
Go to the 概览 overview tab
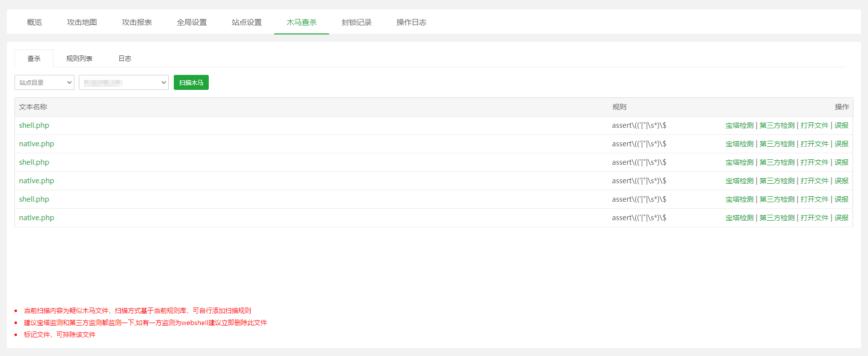(x=34, y=22)
